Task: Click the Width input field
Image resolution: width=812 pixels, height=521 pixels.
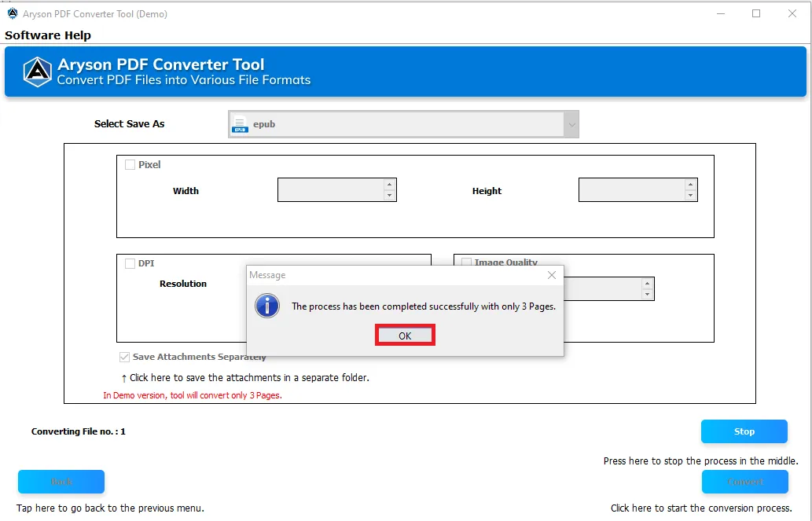Action: (331, 189)
